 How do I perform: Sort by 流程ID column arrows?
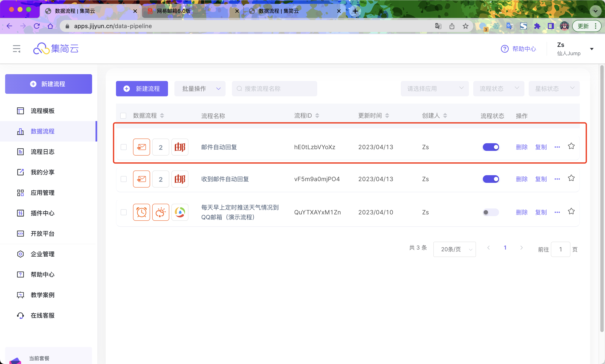tap(317, 116)
